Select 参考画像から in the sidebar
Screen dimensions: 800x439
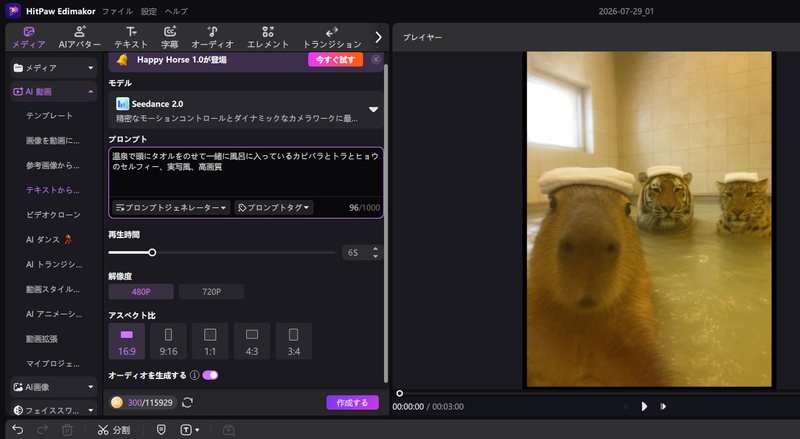[x=53, y=165]
